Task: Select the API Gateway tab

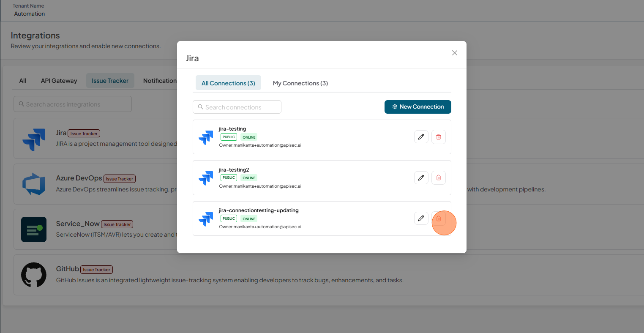Action: (59, 81)
